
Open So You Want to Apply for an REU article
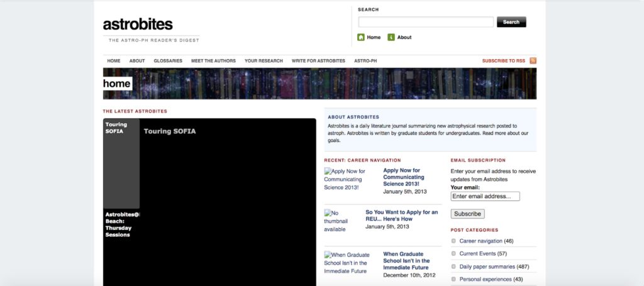coord(402,216)
